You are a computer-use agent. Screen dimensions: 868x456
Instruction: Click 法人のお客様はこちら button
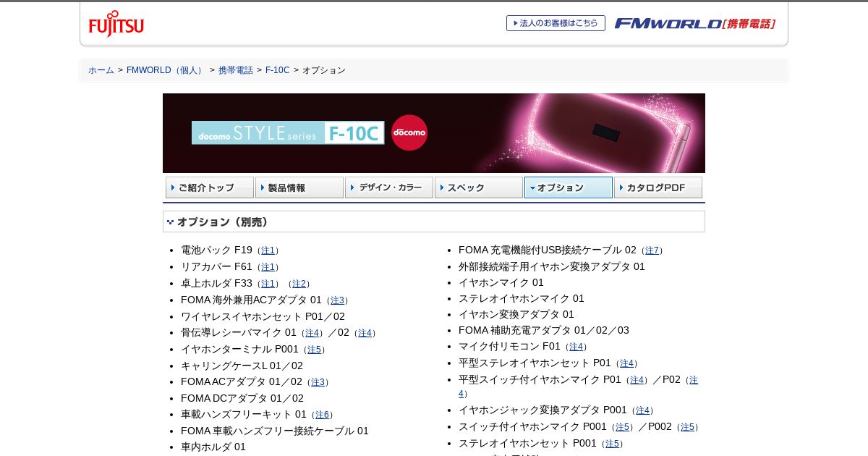point(556,23)
